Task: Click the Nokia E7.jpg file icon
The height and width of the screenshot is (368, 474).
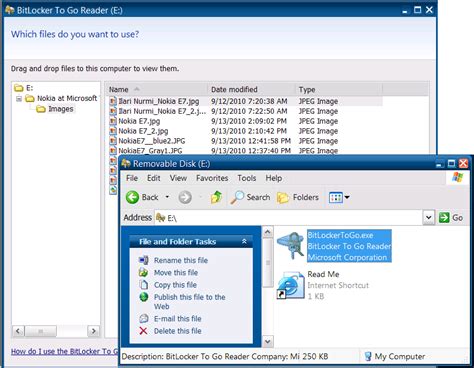Action: pos(113,121)
